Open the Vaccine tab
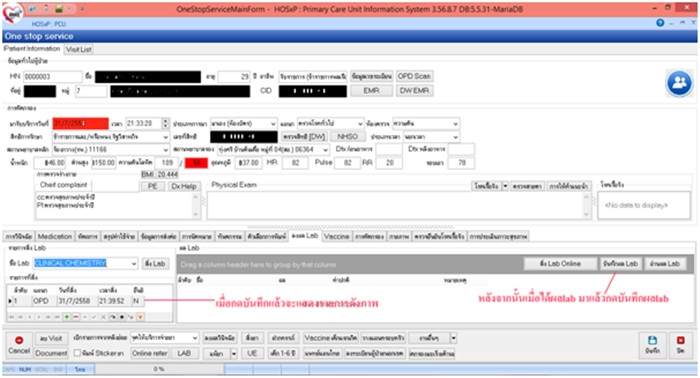Viewport: 700px width, 378px height. [336, 237]
